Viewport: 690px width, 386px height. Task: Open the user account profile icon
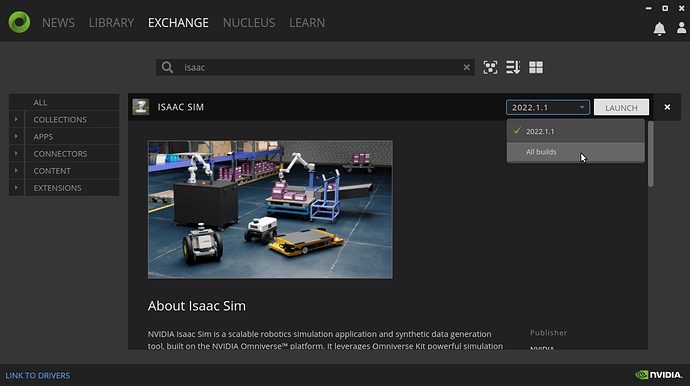pyautogui.click(x=681, y=28)
